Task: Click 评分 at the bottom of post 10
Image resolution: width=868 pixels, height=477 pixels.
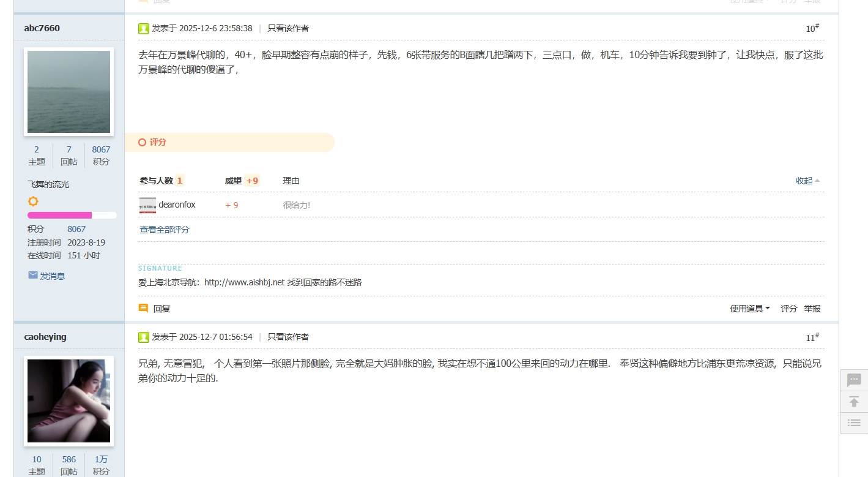Action: tap(788, 309)
